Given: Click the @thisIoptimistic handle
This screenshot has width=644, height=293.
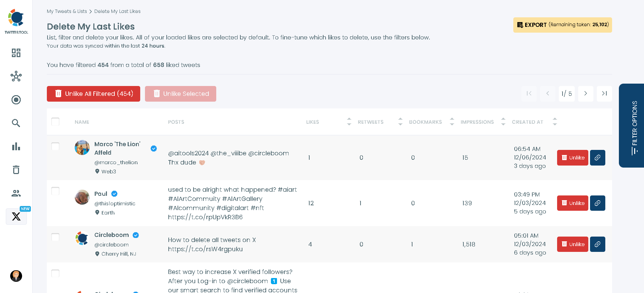Looking at the screenshot, I should coord(115,204).
